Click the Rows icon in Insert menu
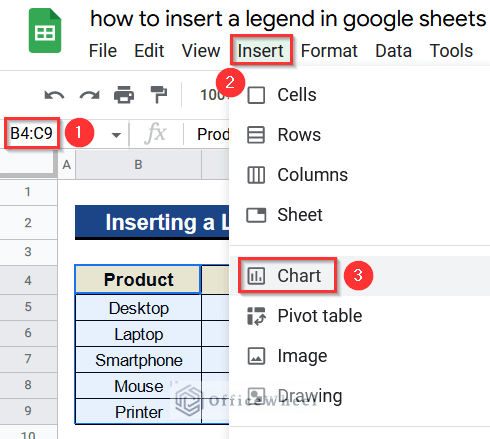The height and width of the screenshot is (439, 490). (256, 135)
